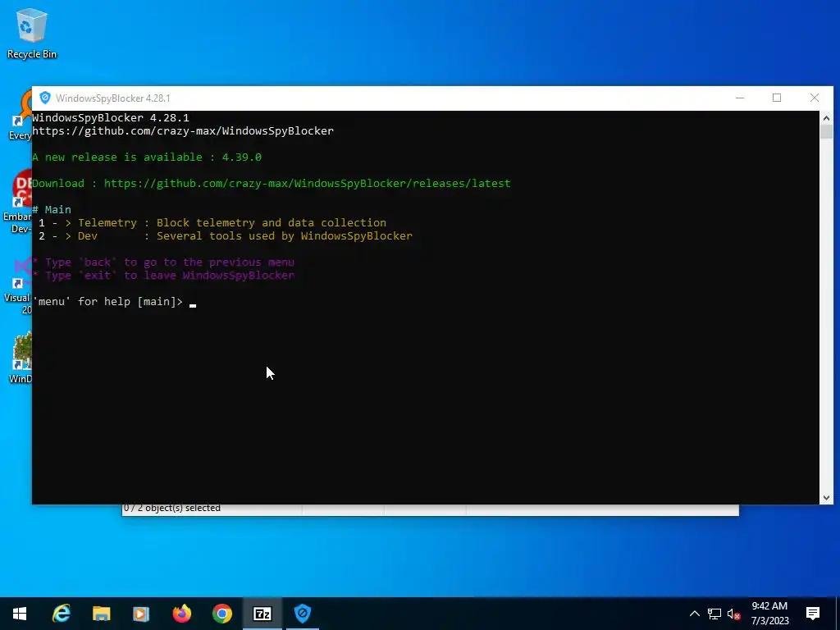This screenshot has width=840, height=630.
Task: Click the '# Main' heading text
Action: click(52, 209)
